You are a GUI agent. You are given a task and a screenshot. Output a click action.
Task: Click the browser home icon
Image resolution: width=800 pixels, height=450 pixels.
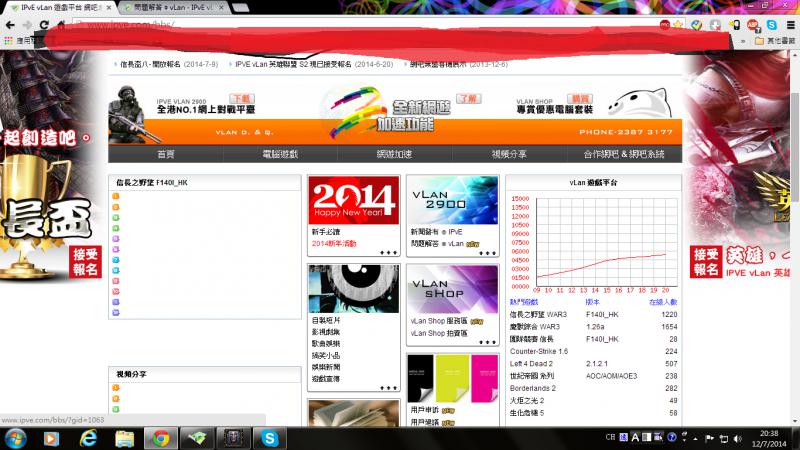tap(61, 24)
